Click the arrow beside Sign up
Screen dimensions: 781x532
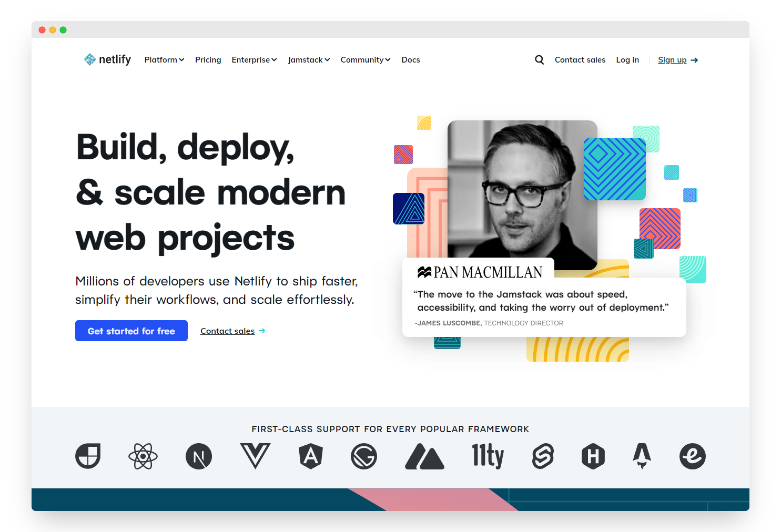pos(694,60)
